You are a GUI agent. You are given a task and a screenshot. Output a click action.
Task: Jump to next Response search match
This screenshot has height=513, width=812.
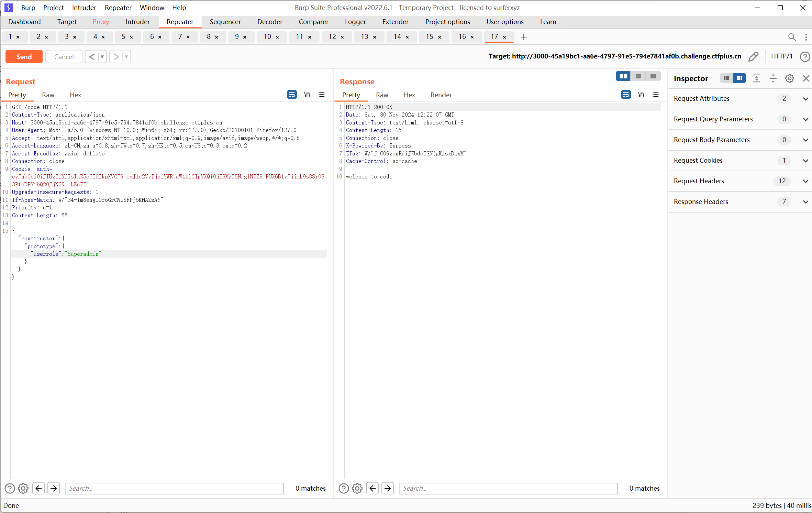(x=388, y=488)
